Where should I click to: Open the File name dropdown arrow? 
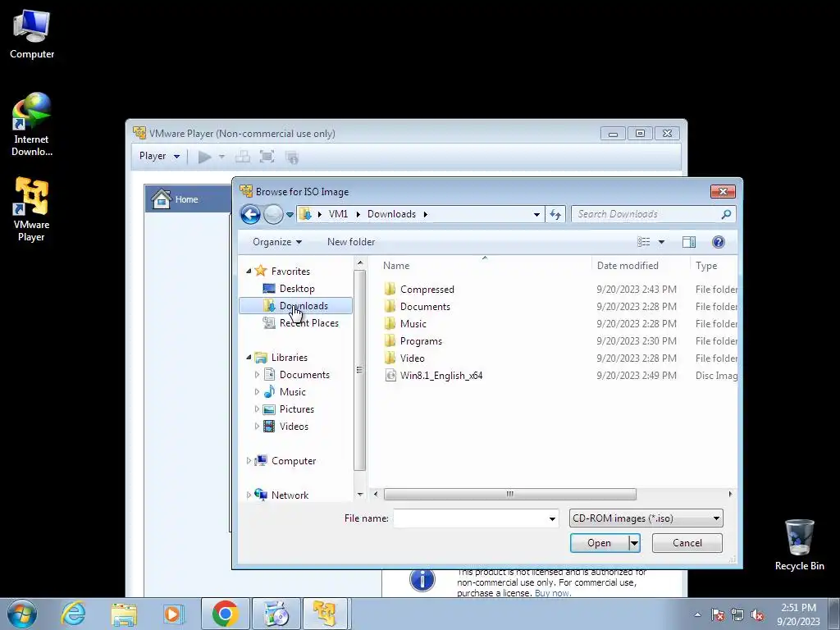pyautogui.click(x=552, y=518)
